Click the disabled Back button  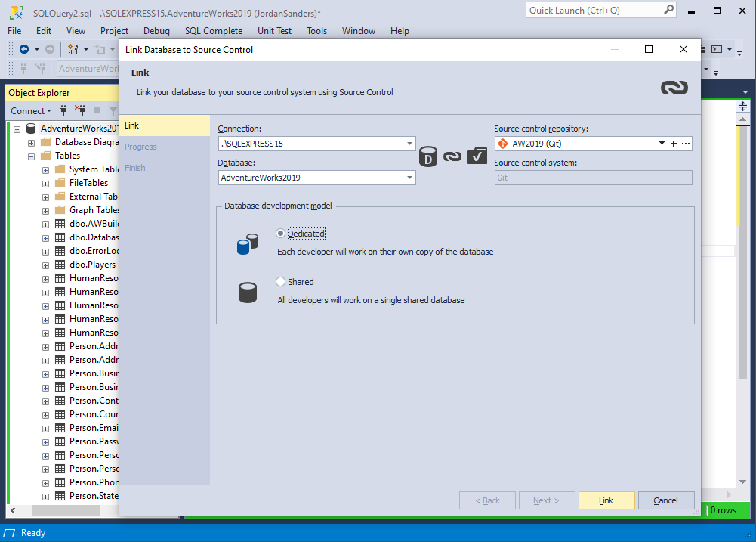487,500
